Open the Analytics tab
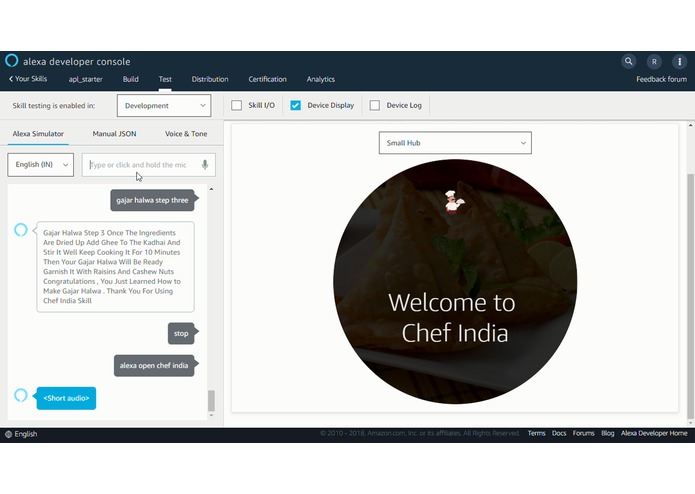The height and width of the screenshot is (494, 695). [321, 79]
